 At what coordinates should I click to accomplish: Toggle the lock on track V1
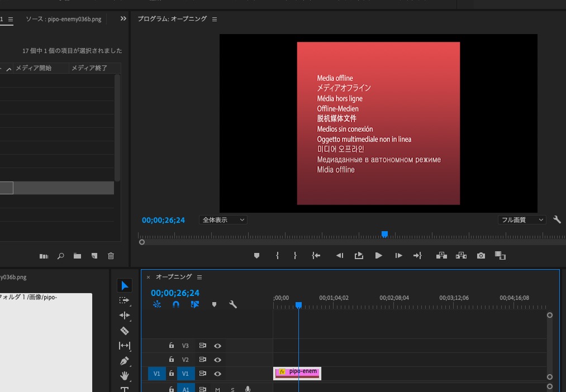pyautogui.click(x=172, y=374)
